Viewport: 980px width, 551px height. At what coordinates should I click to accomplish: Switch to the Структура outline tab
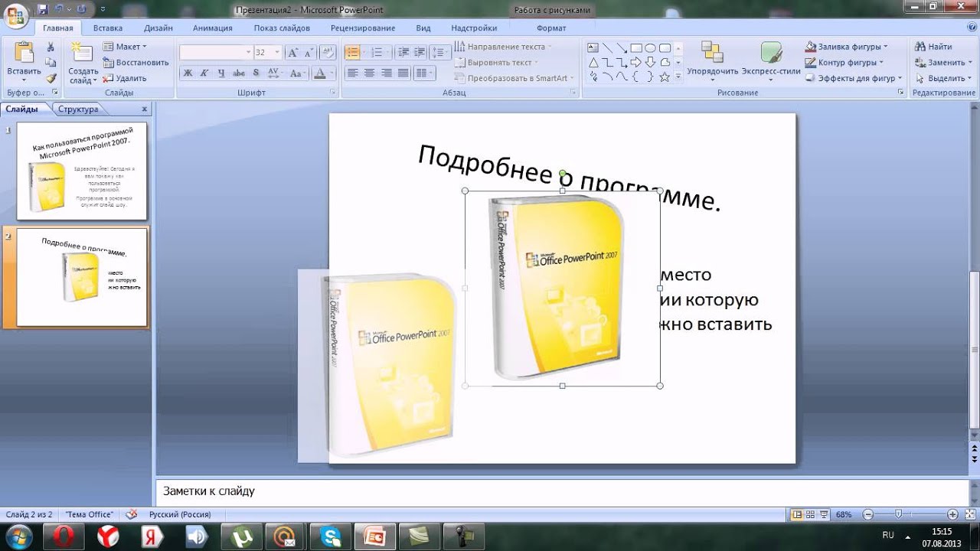[x=78, y=109]
